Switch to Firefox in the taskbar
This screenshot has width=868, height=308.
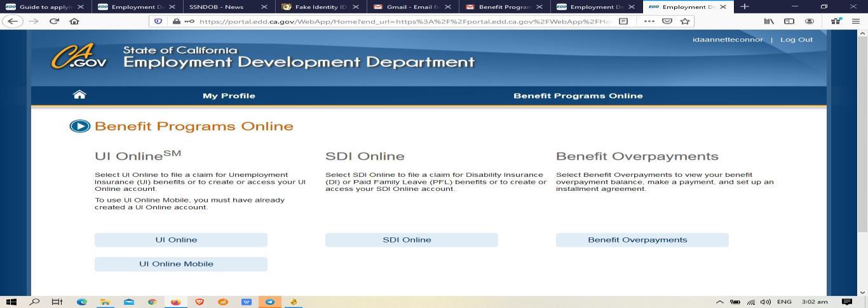(x=175, y=302)
